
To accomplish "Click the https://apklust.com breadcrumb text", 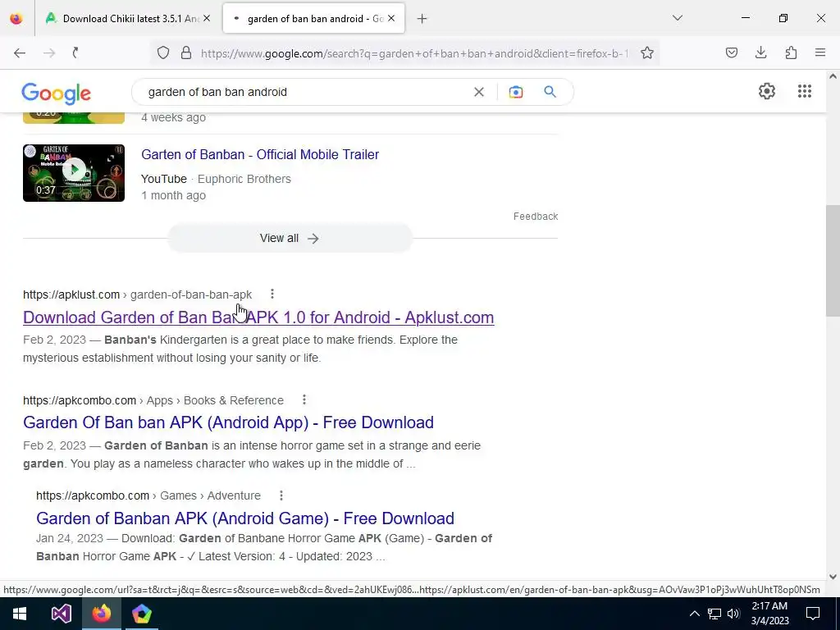I will click(137, 294).
